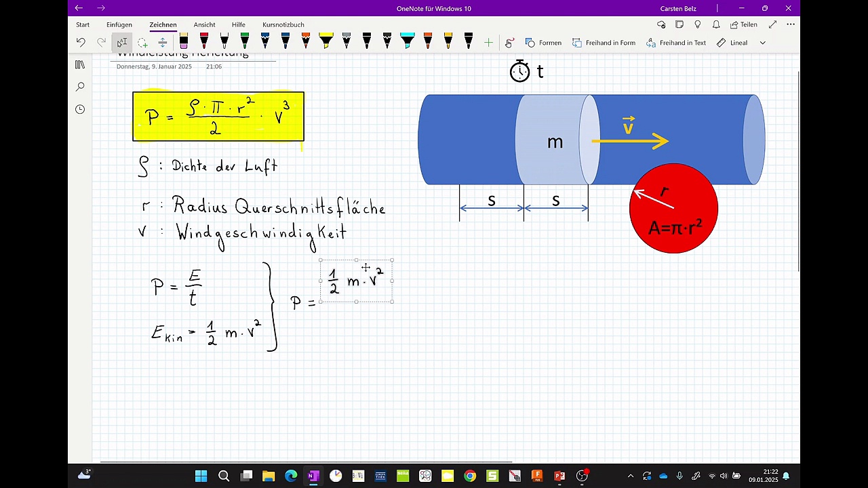Open the Ansicht tab

(x=204, y=24)
